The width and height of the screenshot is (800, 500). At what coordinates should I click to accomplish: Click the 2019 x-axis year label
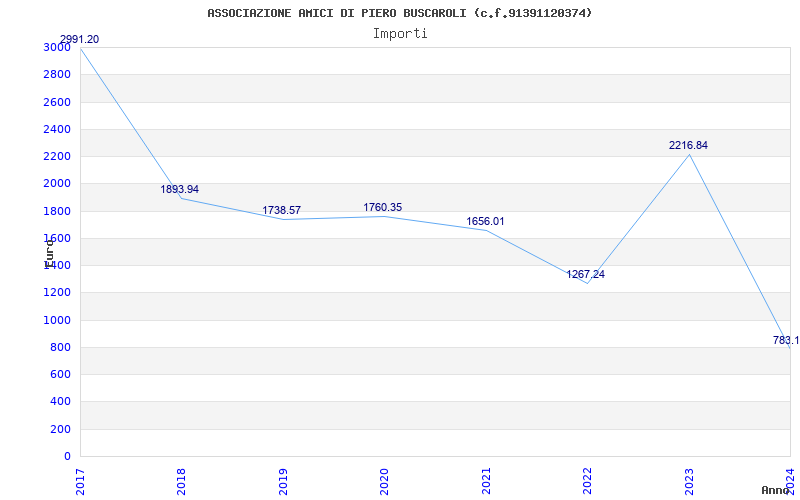click(x=283, y=481)
